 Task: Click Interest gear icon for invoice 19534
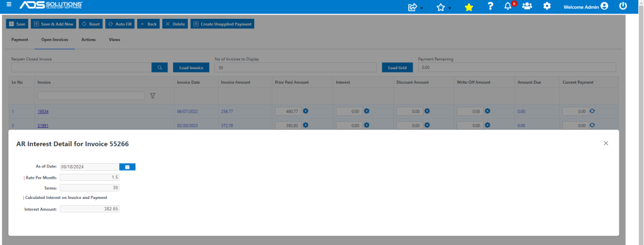coord(367,111)
